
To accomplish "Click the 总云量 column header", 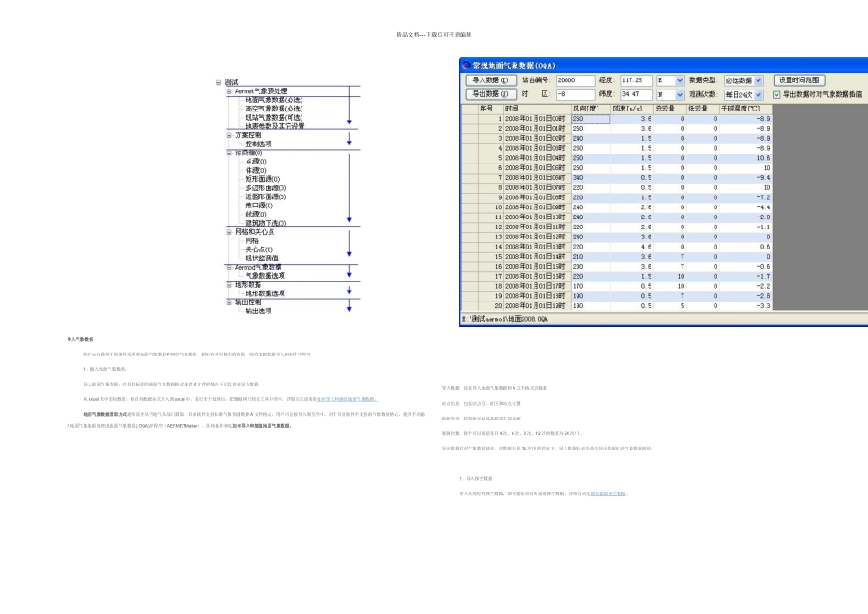I will coord(670,109).
